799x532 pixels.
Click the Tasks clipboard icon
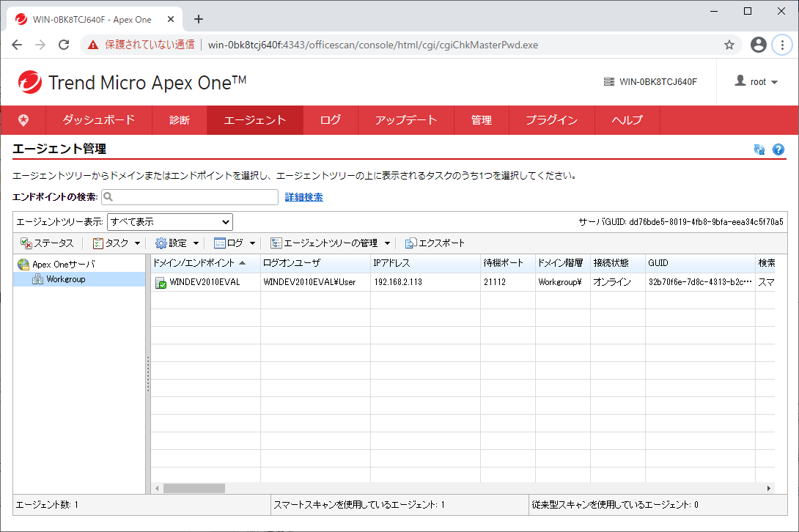(97, 243)
